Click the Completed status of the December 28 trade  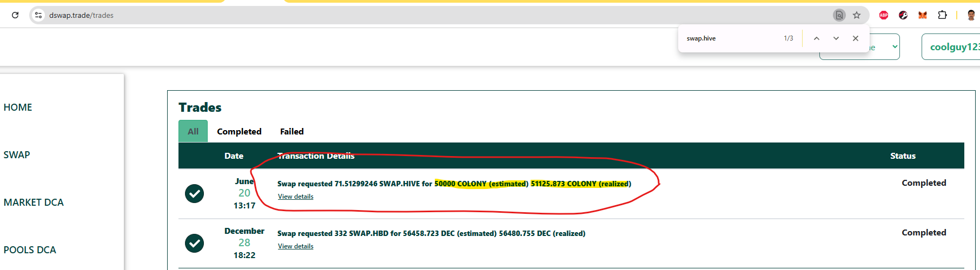click(924, 233)
